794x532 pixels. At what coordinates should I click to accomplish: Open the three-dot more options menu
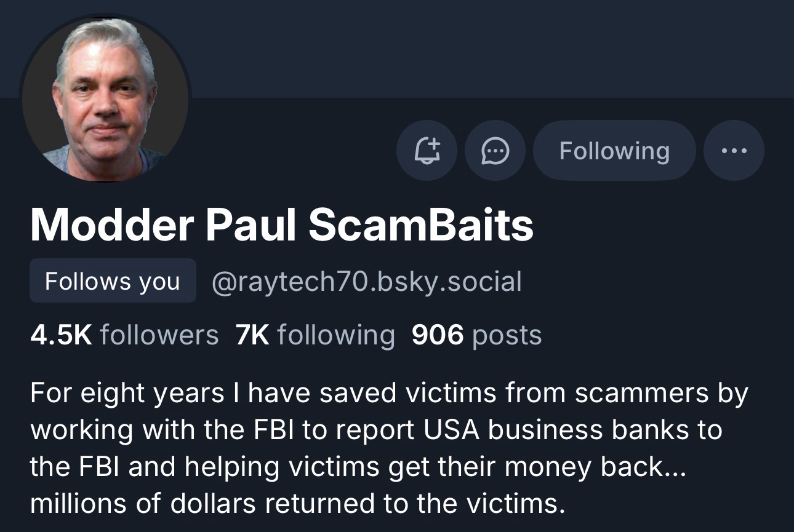coord(734,150)
